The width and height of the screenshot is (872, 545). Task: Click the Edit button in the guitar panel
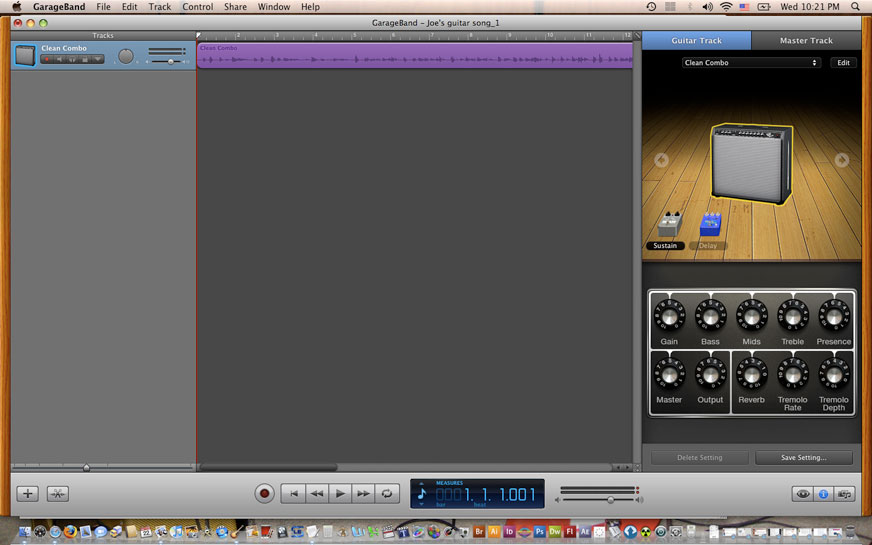(x=843, y=63)
